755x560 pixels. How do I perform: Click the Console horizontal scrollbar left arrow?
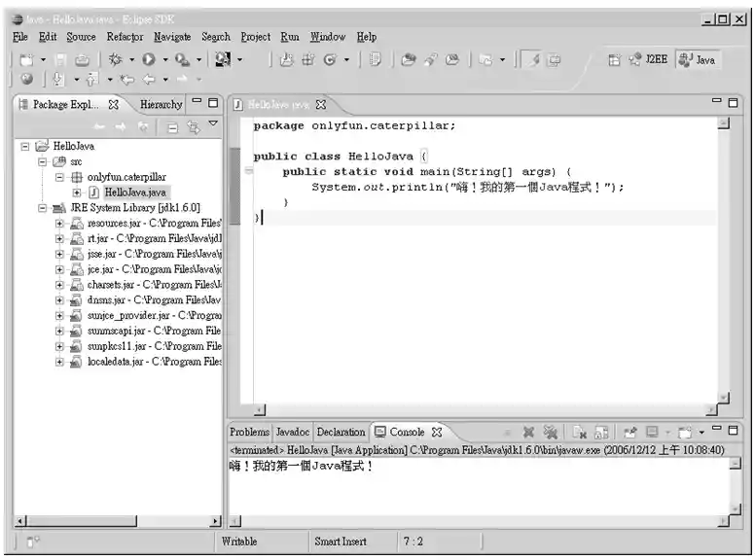click(235, 521)
